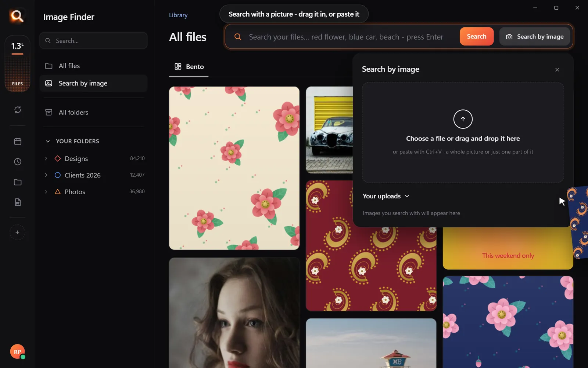Click the dashed plus add button
The image size is (588, 368).
[x=17, y=232]
